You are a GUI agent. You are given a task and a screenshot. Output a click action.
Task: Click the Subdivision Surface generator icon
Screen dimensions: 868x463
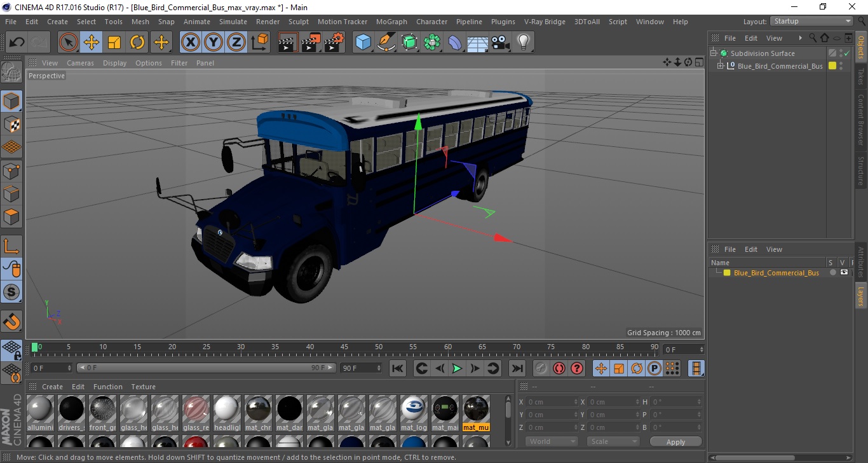tap(410, 43)
